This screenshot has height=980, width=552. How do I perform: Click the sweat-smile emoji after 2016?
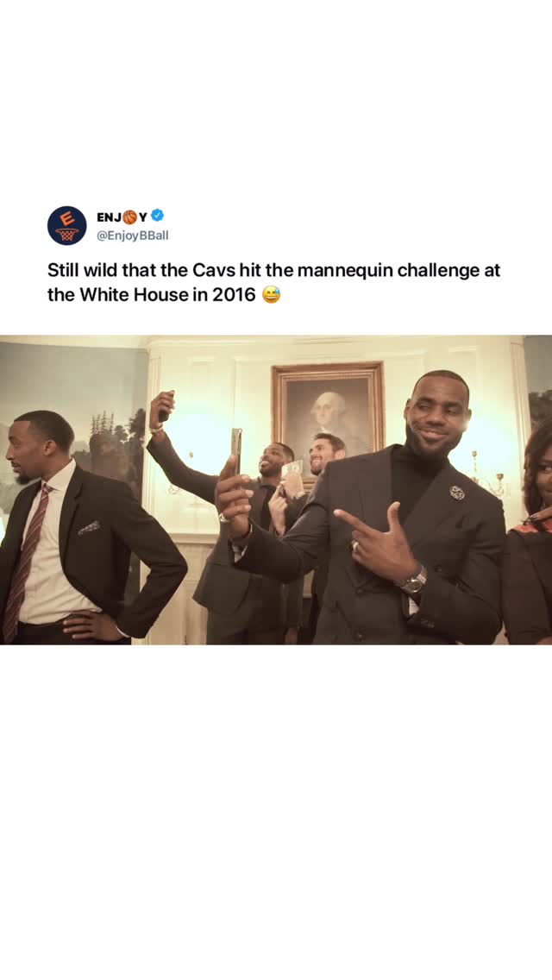point(271,294)
